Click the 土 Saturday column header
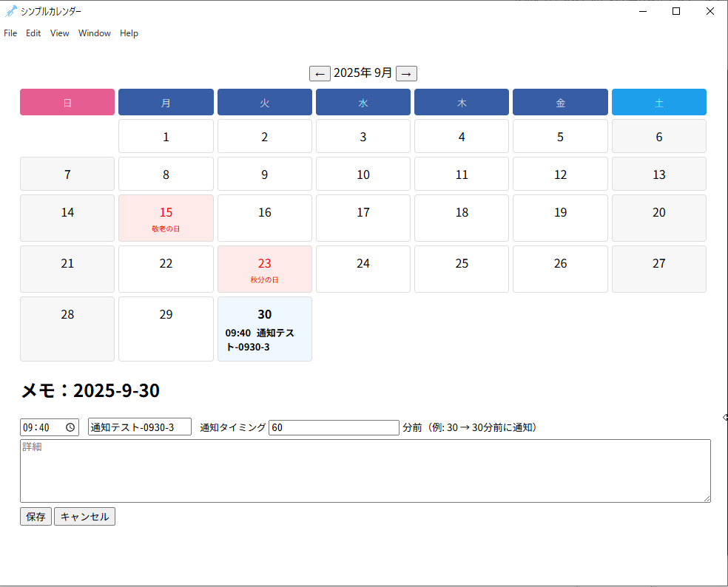This screenshot has height=587, width=728. coord(658,102)
